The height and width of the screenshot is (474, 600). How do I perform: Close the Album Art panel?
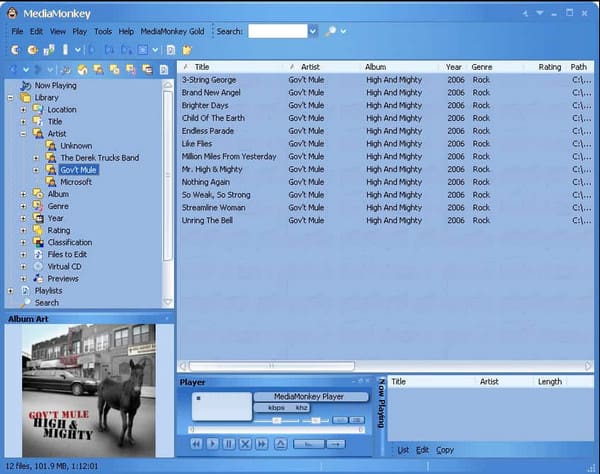167,319
